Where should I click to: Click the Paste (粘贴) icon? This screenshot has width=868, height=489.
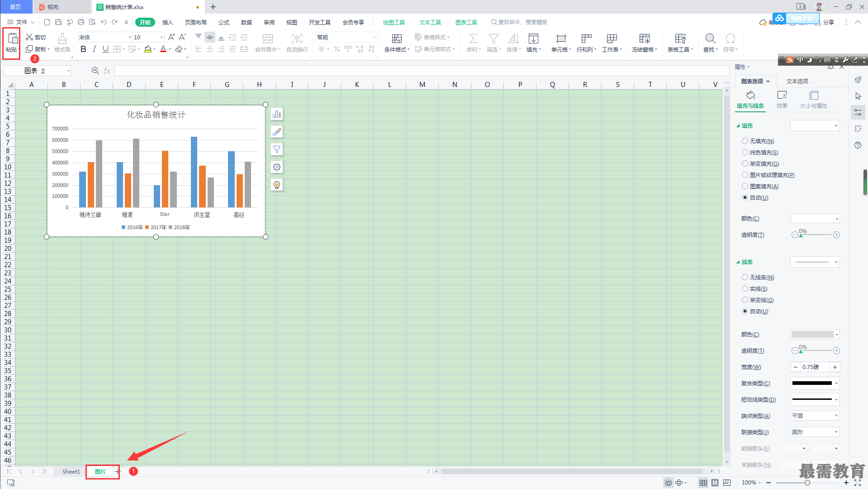pyautogui.click(x=12, y=38)
